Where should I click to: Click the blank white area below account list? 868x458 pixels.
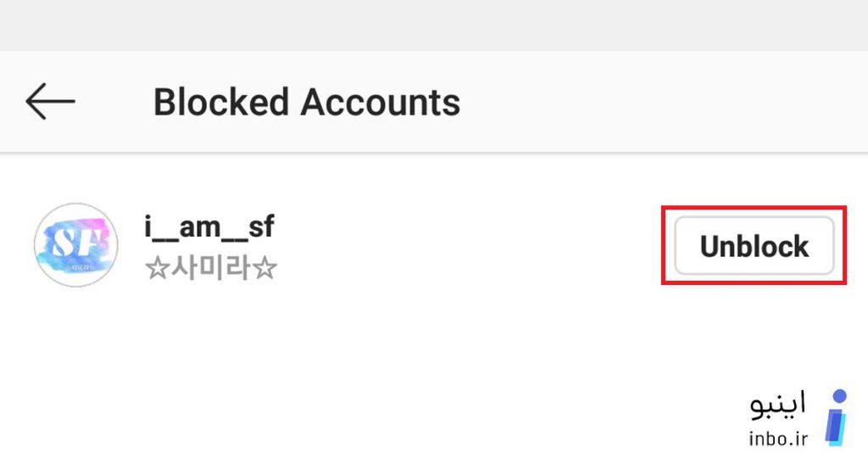(387, 377)
